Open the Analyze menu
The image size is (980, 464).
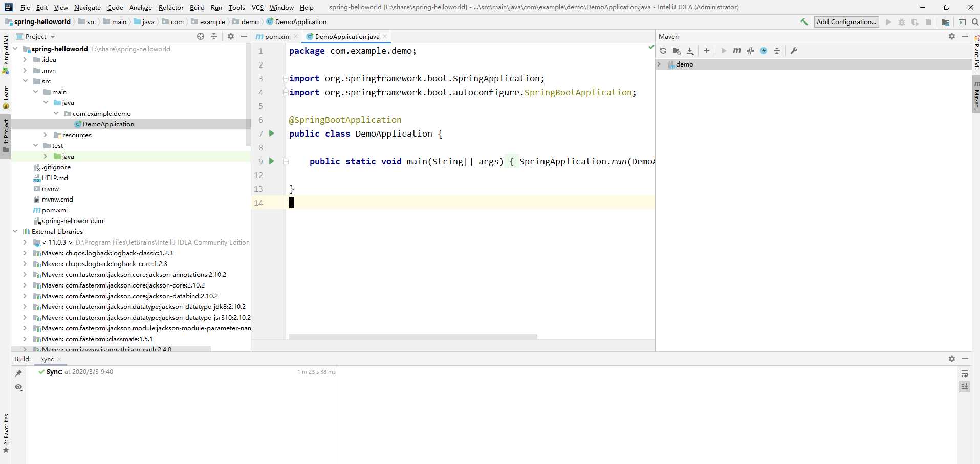[140, 7]
